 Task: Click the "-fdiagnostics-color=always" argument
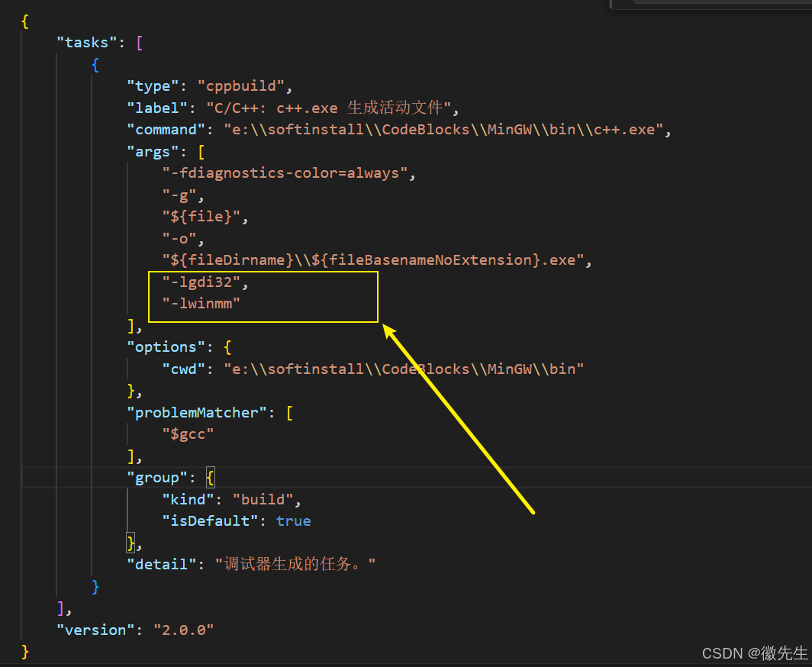285,173
